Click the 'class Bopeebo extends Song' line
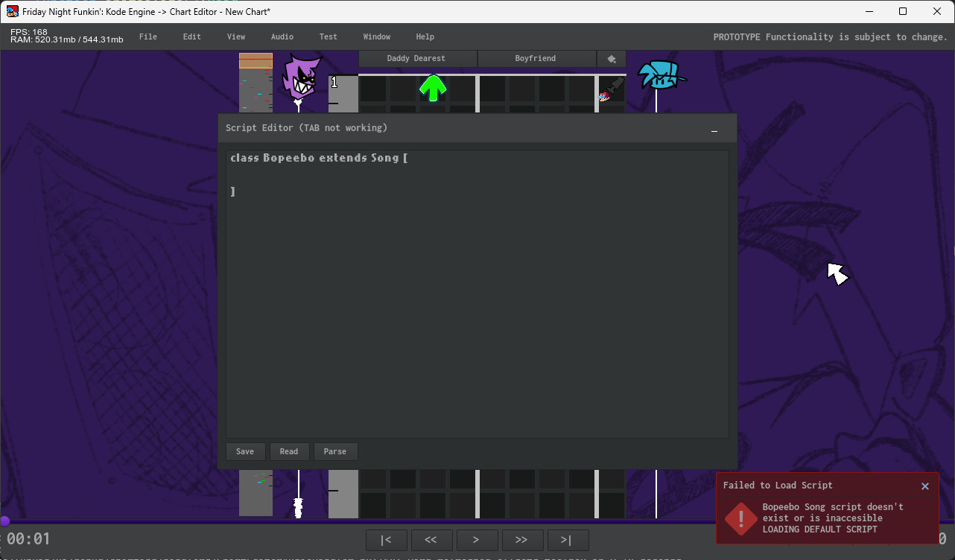Viewport: 955px width, 560px height. (319, 158)
